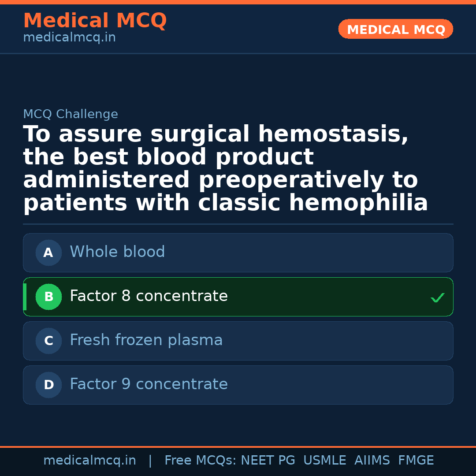Click the Free MCQs footer text
The image size is (476, 476).
(x=200, y=461)
